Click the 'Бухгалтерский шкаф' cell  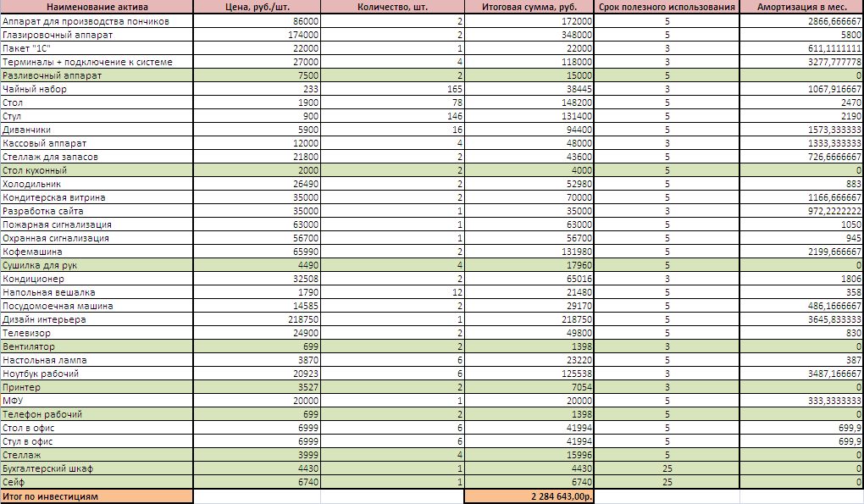(97, 468)
